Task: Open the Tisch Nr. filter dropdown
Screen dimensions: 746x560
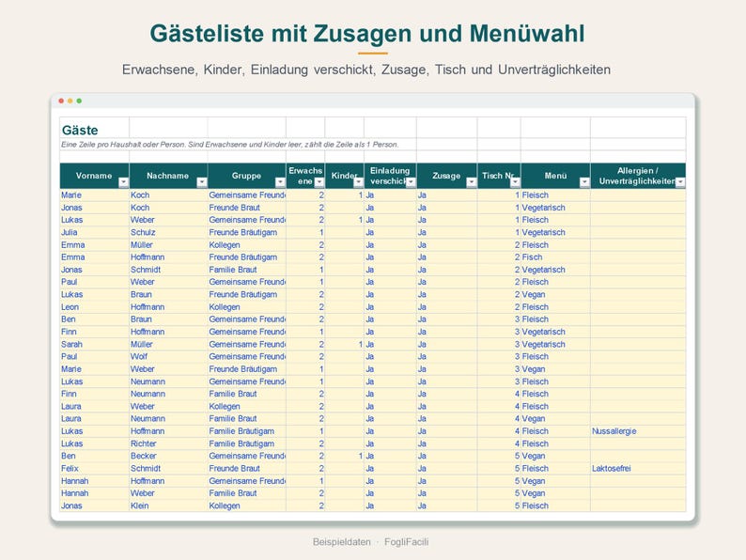Action: 515,182
